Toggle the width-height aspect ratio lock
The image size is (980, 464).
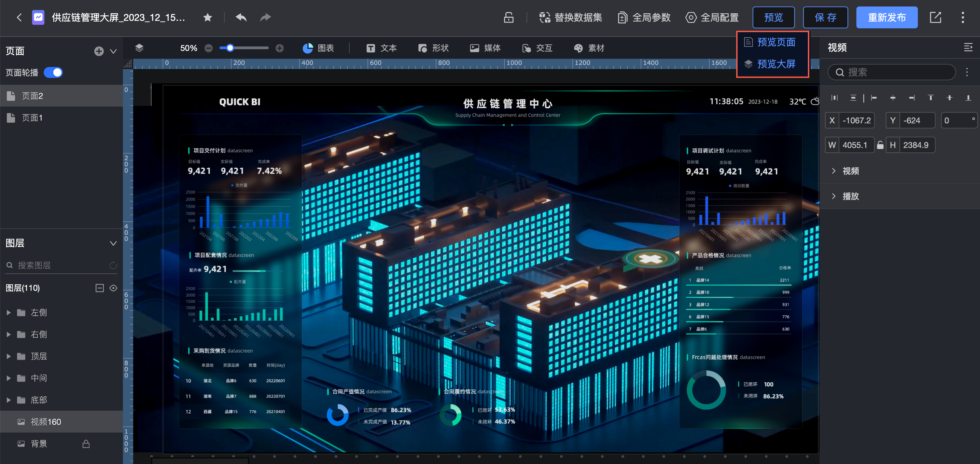(880, 145)
